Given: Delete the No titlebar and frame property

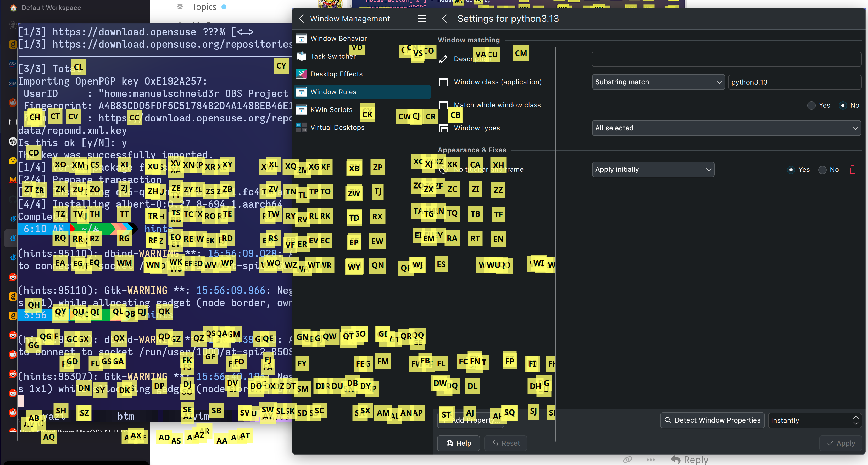Looking at the screenshot, I should [853, 169].
